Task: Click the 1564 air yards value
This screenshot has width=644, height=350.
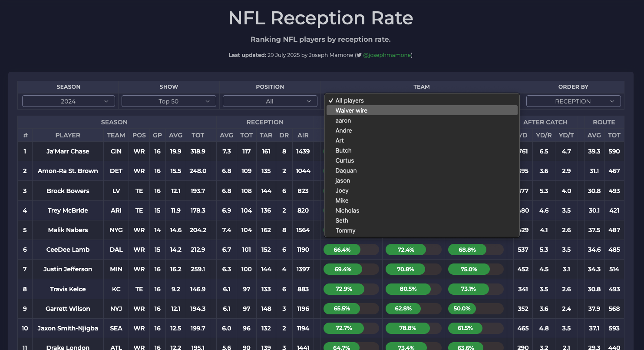Action: point(303,230)
